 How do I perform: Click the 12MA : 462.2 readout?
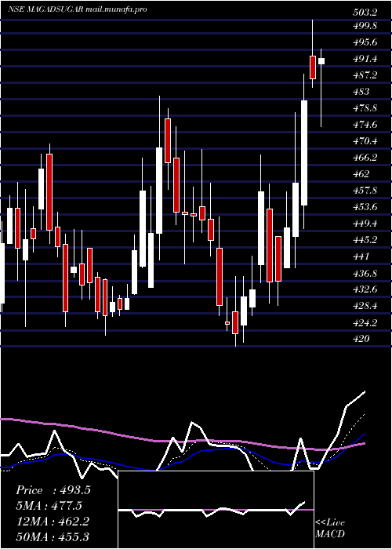click(x=53, y=522)
